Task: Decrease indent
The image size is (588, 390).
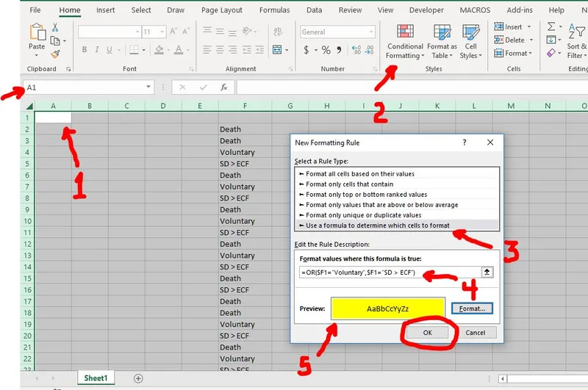Action: 246,49
